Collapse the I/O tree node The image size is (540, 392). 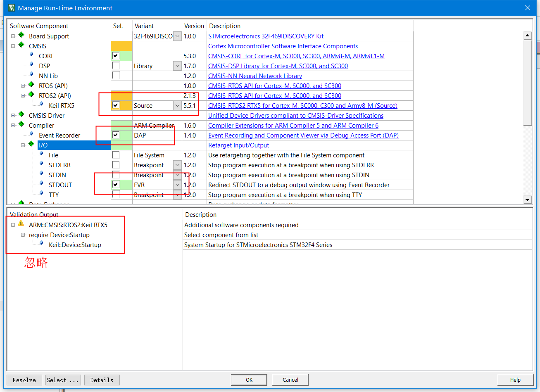click(23, 145)
